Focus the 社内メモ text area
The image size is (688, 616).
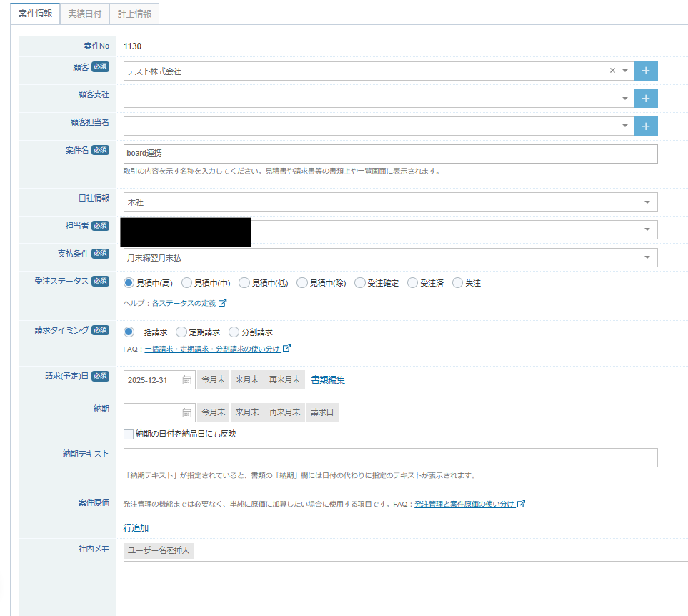tap(406, 588)
